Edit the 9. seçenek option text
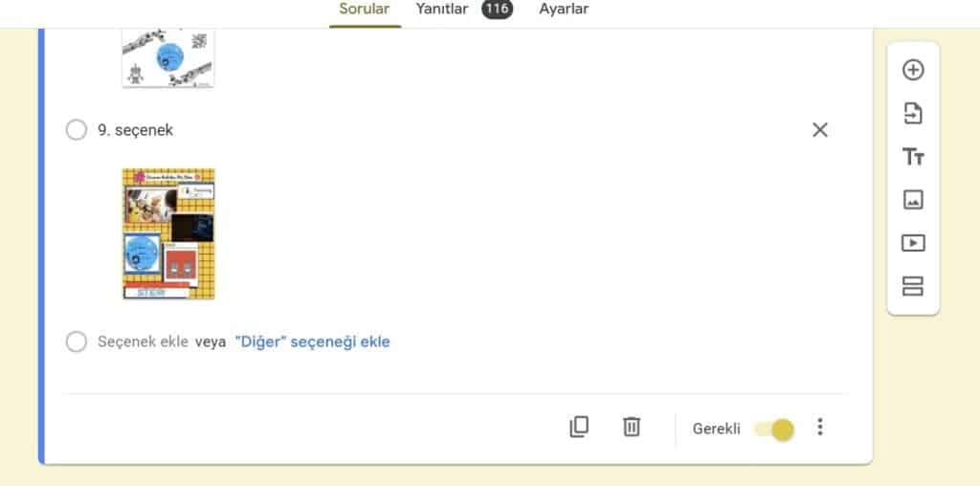Screen dimensions: 980x486 coord(136,130)
